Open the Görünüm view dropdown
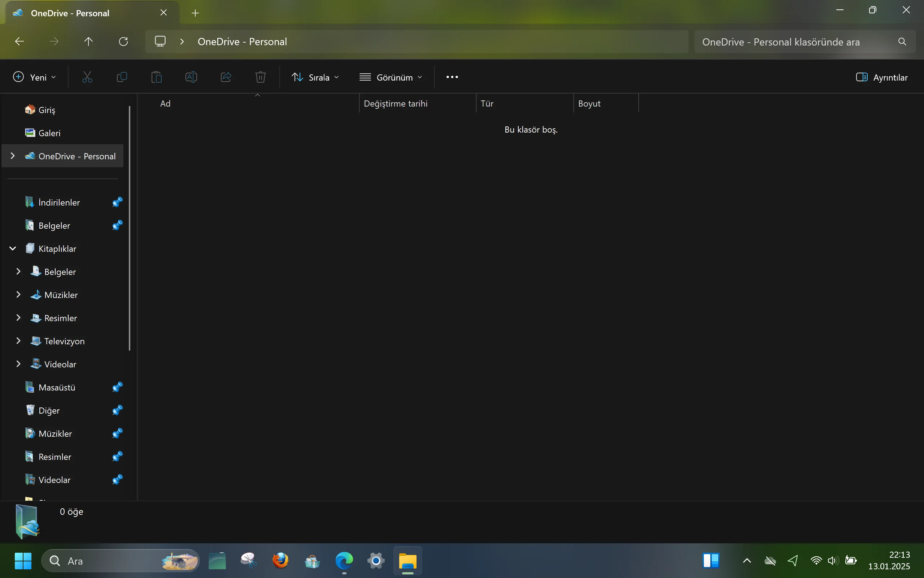 tap(391, 77)
